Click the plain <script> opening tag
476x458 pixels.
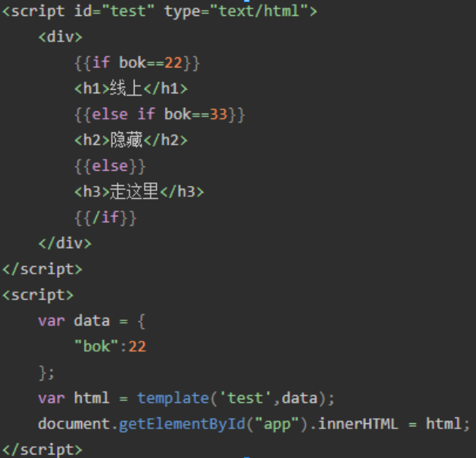38,295
